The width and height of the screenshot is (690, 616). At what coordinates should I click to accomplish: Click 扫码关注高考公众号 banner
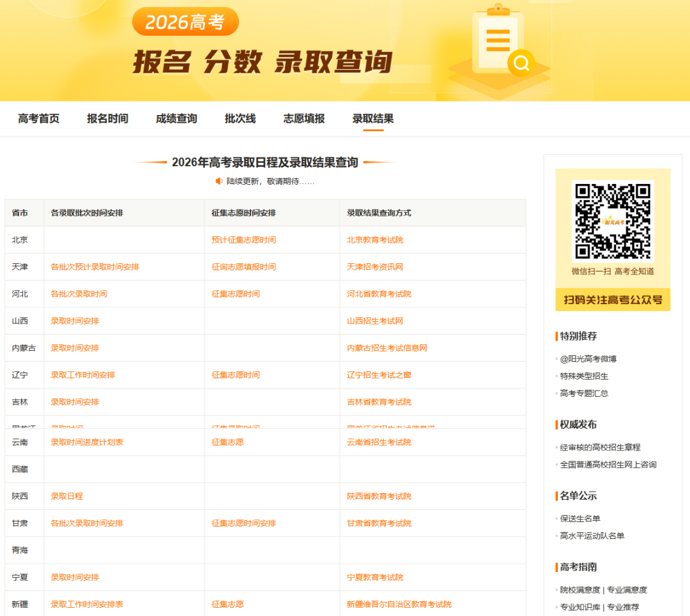(613, 300)
